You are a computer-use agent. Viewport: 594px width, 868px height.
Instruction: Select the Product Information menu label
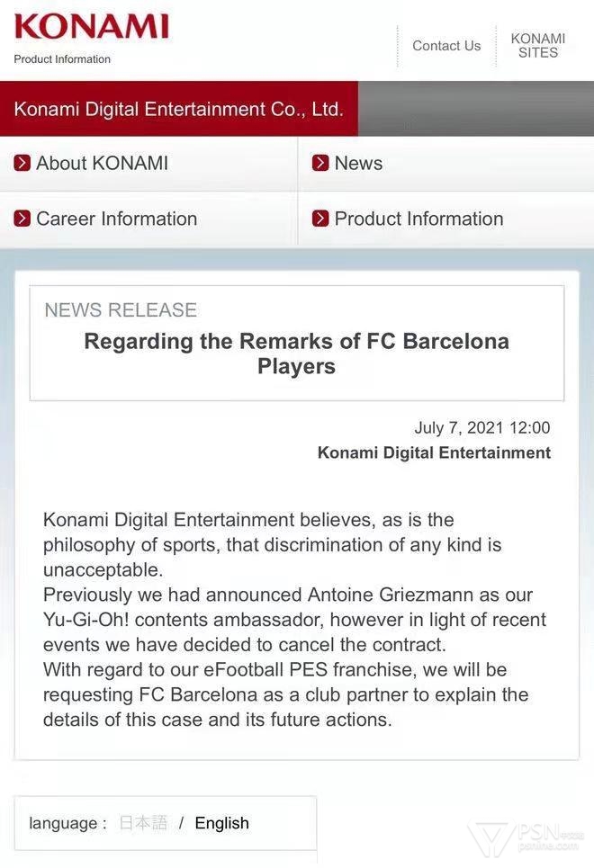418,219
